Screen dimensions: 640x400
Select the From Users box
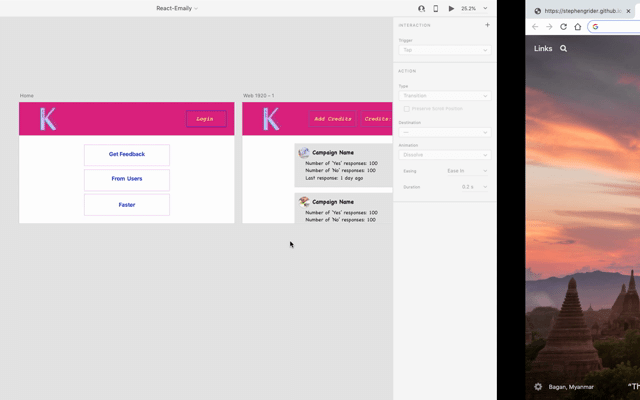click(127, 180)
